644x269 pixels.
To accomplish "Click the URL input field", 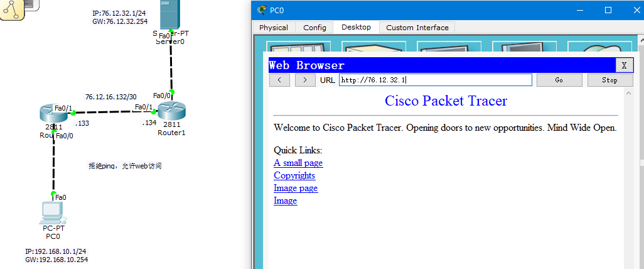I will 436,80.
